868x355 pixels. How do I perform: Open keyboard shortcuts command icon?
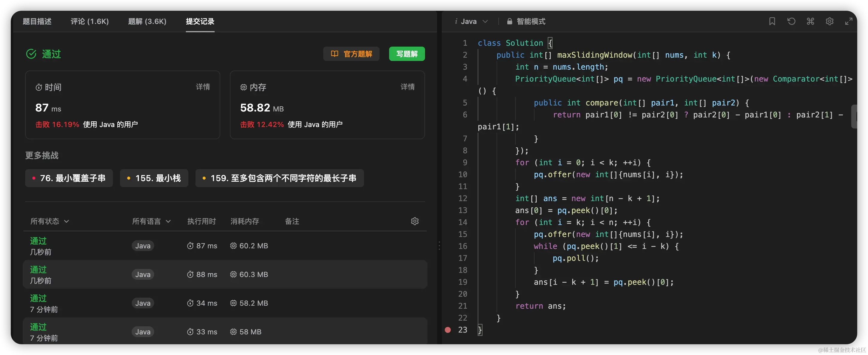point(810,22)
